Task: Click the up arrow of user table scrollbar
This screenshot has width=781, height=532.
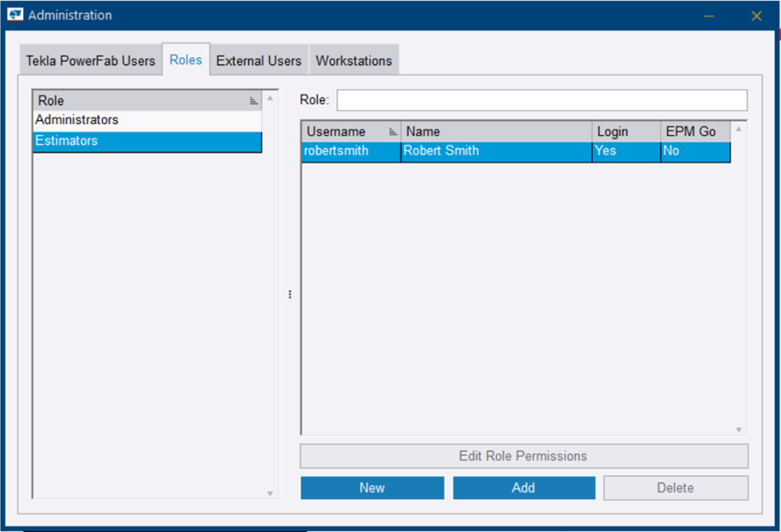Action: pyautogui.click(x=738, y=129)
